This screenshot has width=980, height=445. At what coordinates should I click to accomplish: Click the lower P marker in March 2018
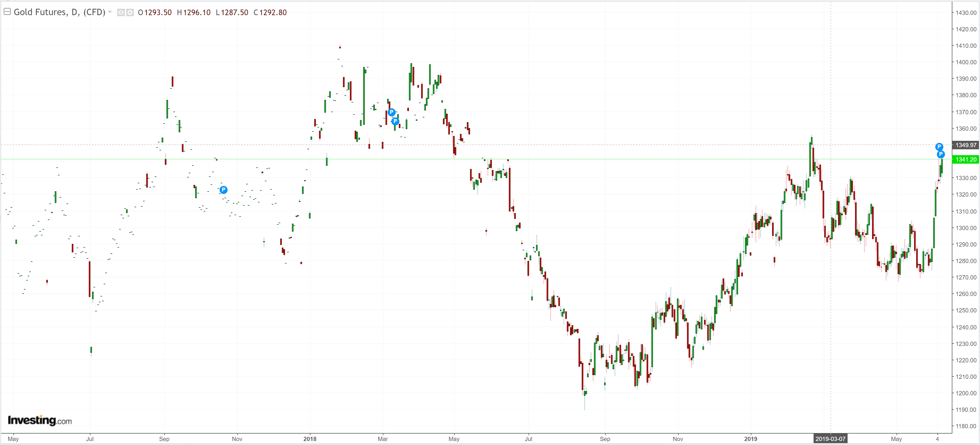pyautogui.click(x=395, y=121)
